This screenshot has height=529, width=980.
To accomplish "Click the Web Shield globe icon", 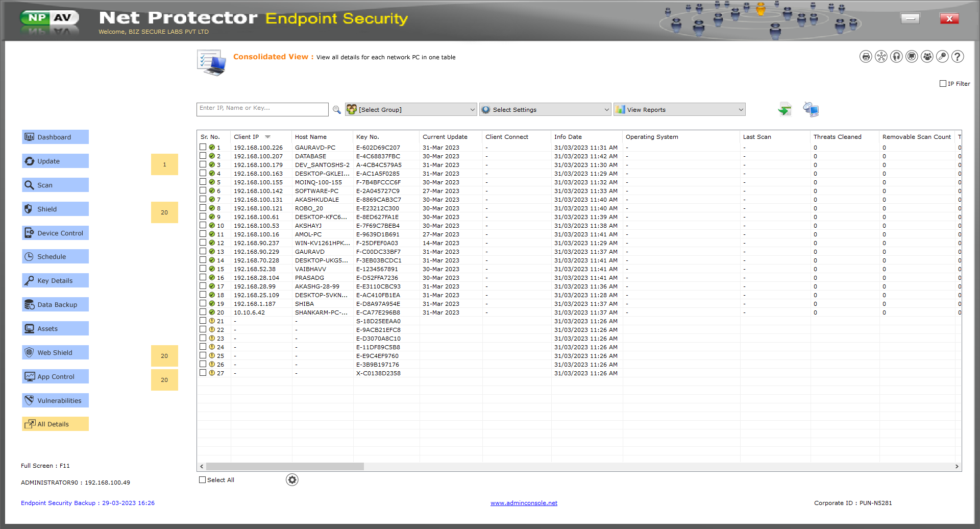I will (29, 352).
